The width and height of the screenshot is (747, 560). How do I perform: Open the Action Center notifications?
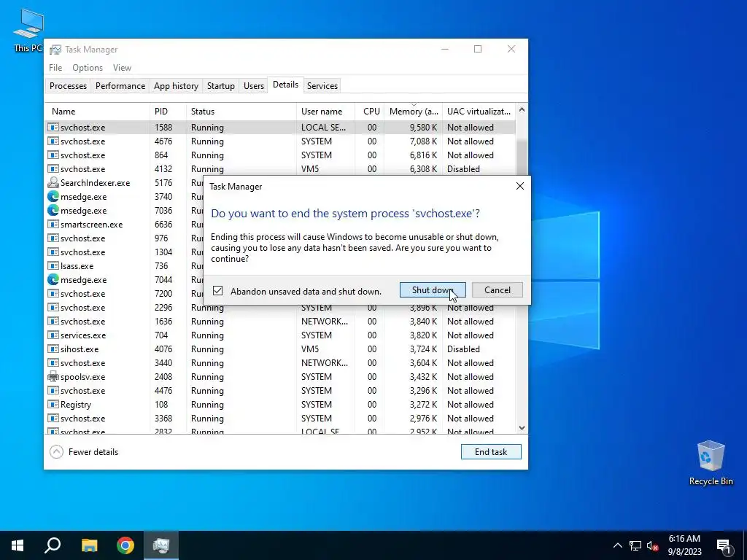click(724, 545)
